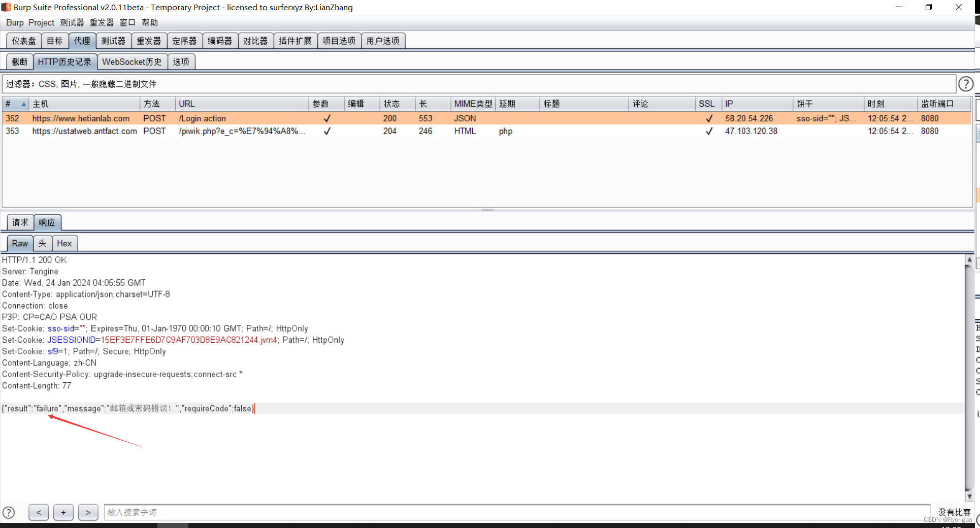
Task: Select request row 353 ustatweb.antfact.com
Action: pyautogui.click(x=486, y=131)
